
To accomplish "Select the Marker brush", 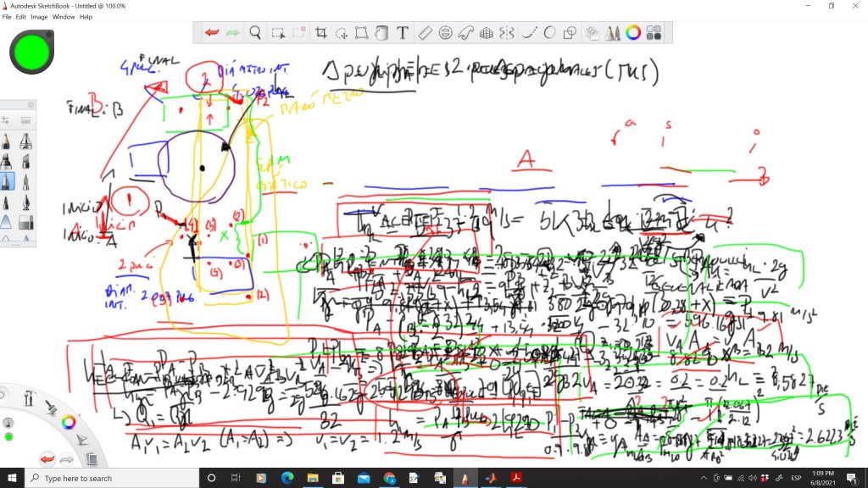I will pos(6,162).
